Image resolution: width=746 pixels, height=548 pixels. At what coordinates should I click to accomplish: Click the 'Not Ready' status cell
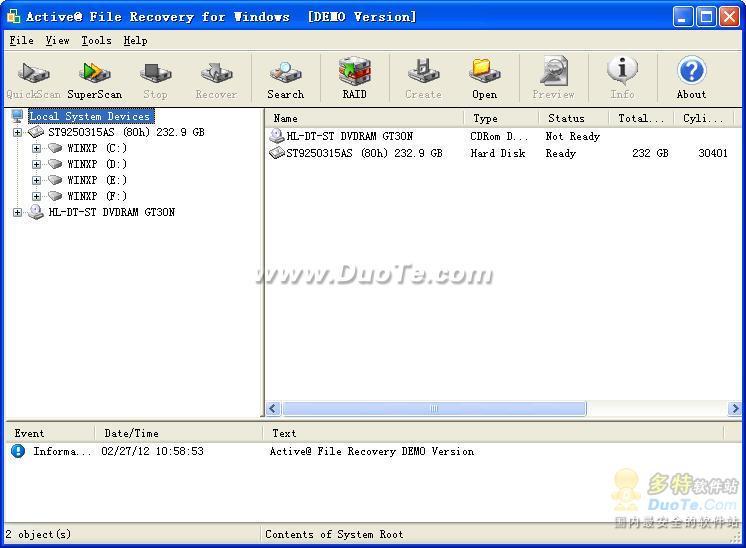click(572, 136)
